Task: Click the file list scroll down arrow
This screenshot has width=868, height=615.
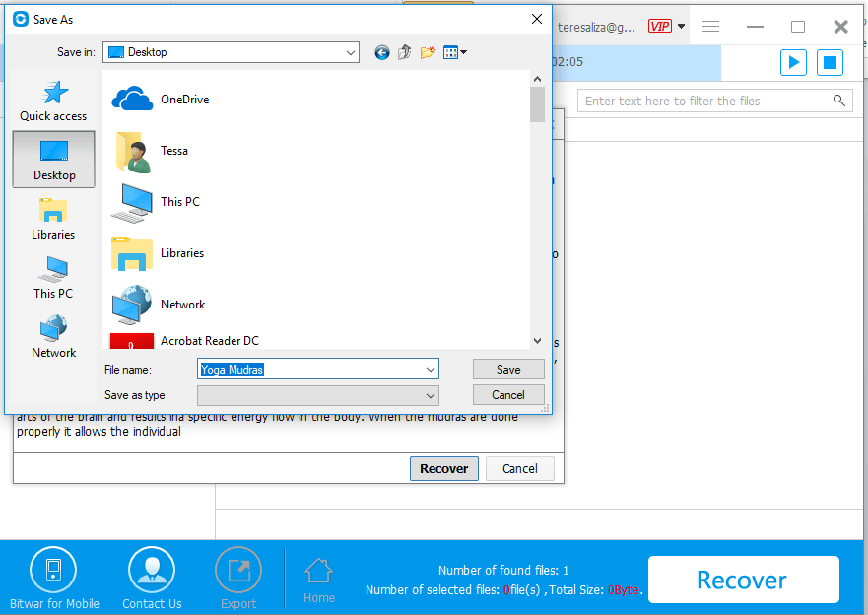Action: [x=537, y=341]
